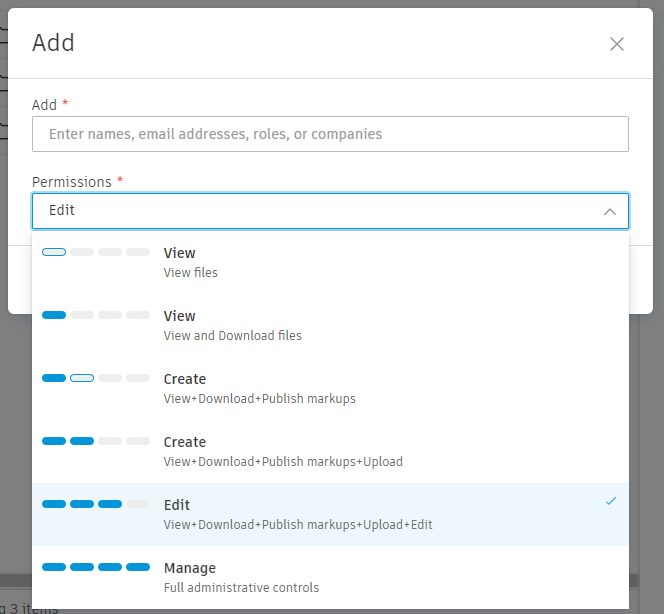This screenshot has width=664, height=614.
Task: Click the Full administrative controls description text
Action: (x=241, y=587)
